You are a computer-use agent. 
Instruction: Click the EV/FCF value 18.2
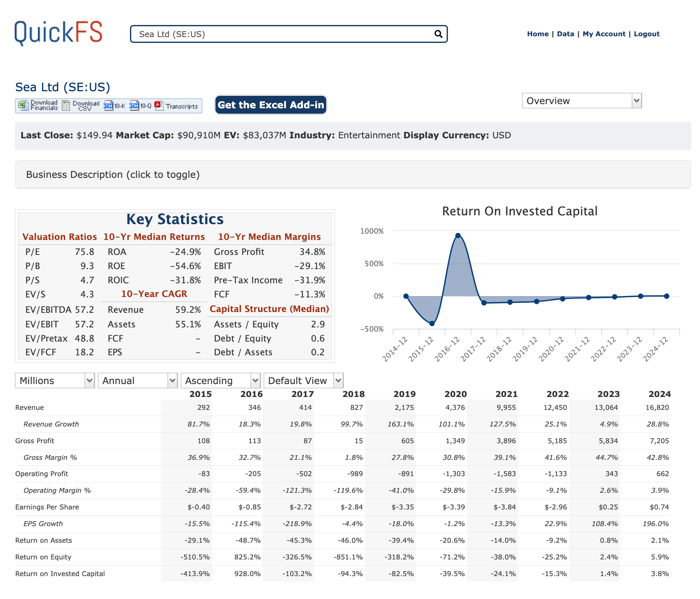(85, 352)
